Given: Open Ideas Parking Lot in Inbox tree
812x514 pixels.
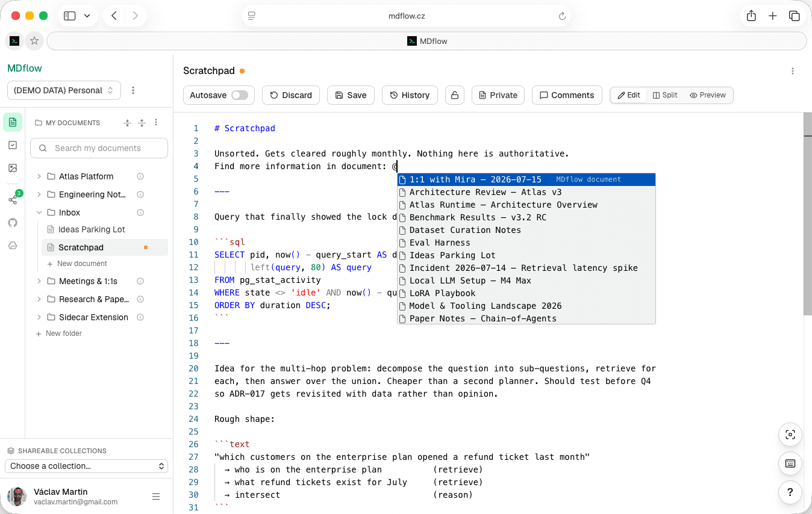Looking at the screenshot, I should click(92, 229).
